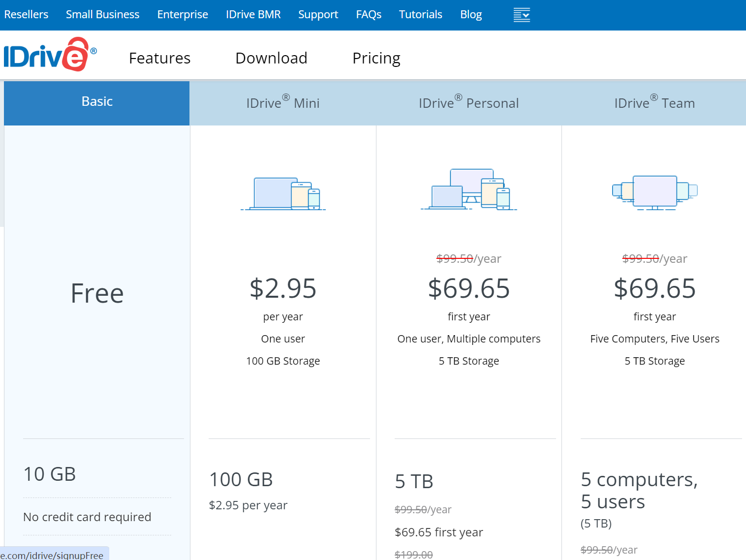Go to the Blog
Screen dimensions: 746x560
tap(471, 15)
